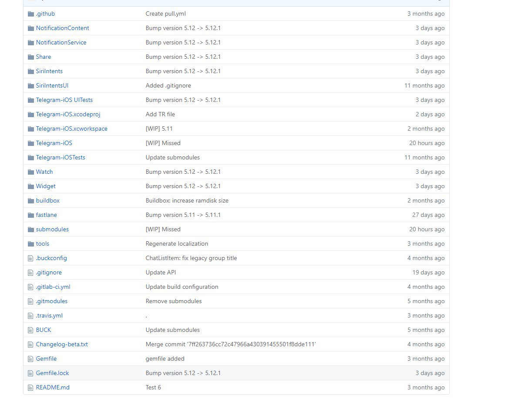Click the folder icon beside NotificationService
The image size is (532, 399).
(x=30, y=43)
